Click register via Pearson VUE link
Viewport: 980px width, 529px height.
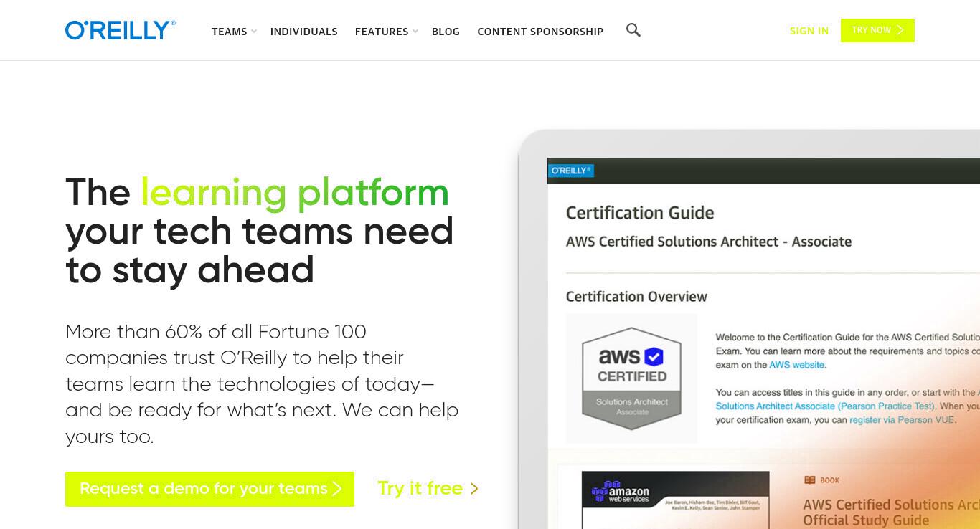[902, 420]
